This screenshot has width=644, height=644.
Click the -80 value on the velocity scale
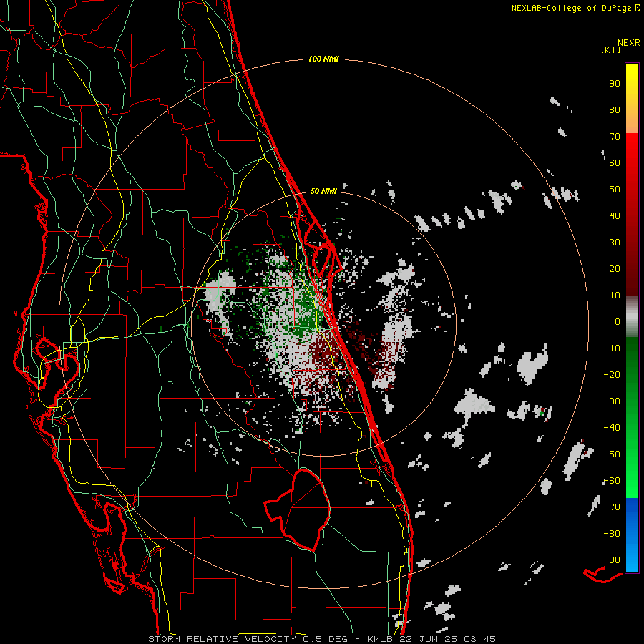pos(612,534)
